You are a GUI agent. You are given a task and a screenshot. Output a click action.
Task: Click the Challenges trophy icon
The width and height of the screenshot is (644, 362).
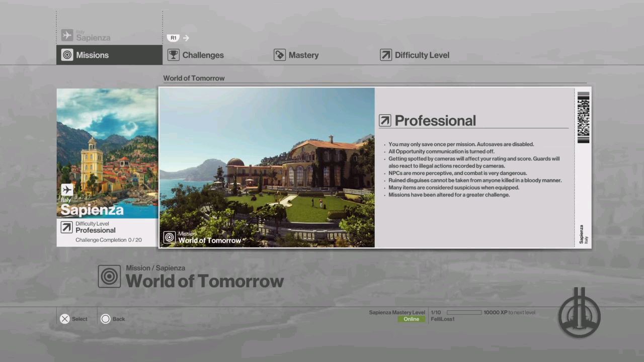[173, 55]
